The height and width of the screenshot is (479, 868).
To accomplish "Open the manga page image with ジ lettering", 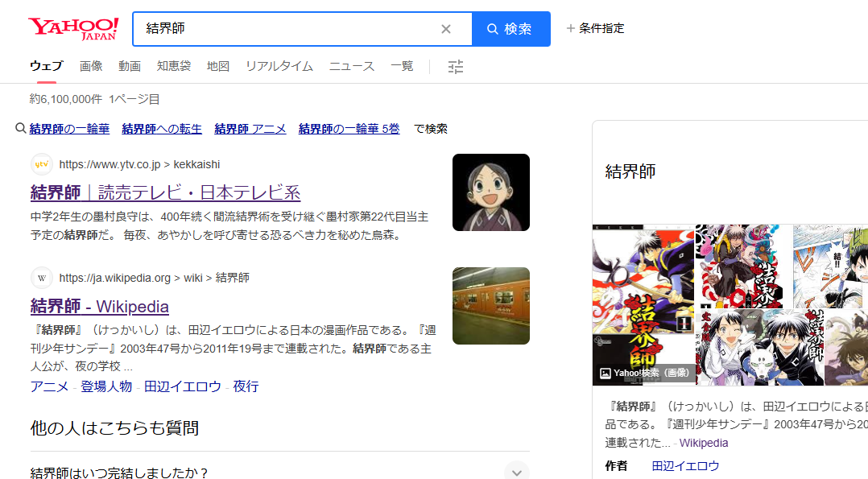I will 830,266.
